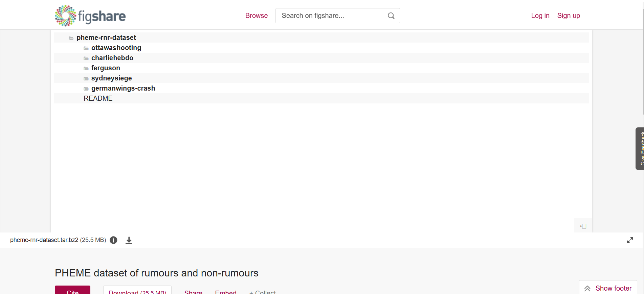
Task: Select the sydneysiege folder name
Action: (x=111, y=78)
